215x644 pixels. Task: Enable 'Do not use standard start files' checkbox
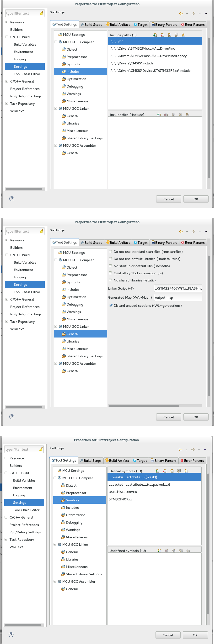click(x=110, y=251)
